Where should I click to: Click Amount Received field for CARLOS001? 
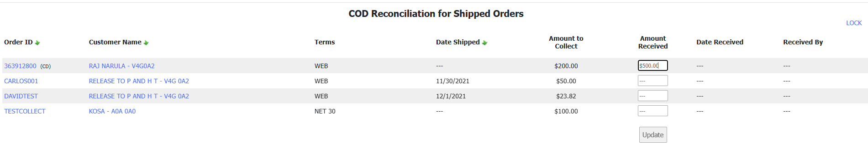[x=653, y=81]
